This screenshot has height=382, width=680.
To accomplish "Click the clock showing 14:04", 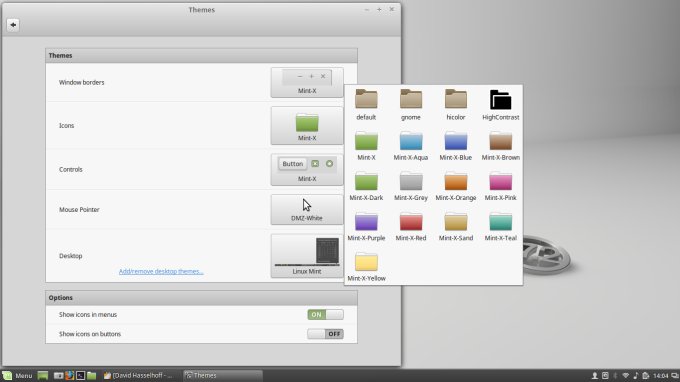I will [x=660, y=375].
